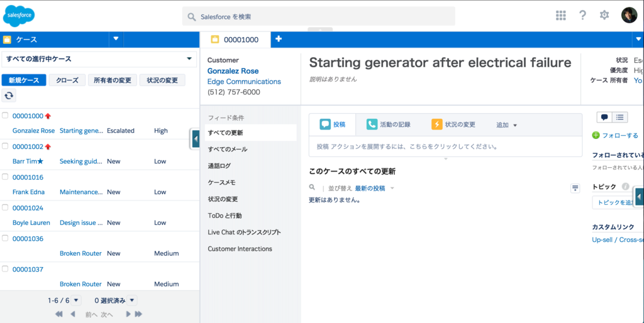Expand the collapsed header handle under search
Screen dimensions: 644x323
tap(320, 29)
